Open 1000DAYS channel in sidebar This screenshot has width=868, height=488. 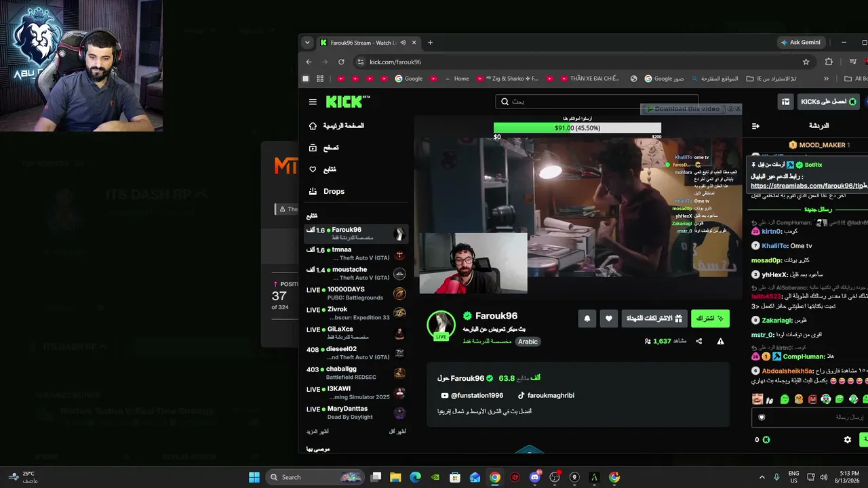356,293
